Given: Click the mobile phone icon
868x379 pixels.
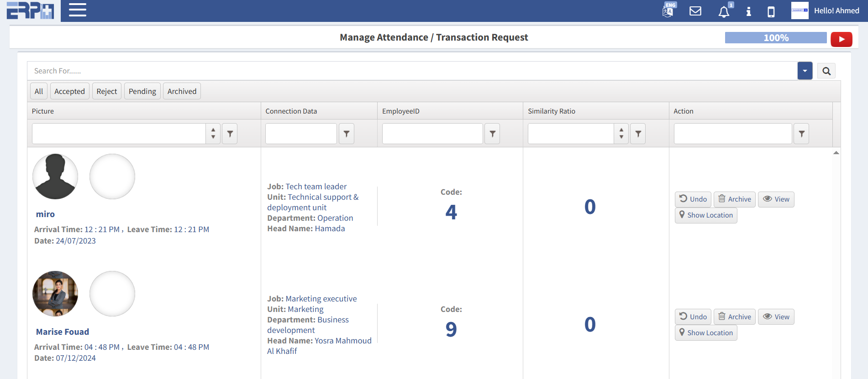Looking at the screenshot, I should 771,11.
